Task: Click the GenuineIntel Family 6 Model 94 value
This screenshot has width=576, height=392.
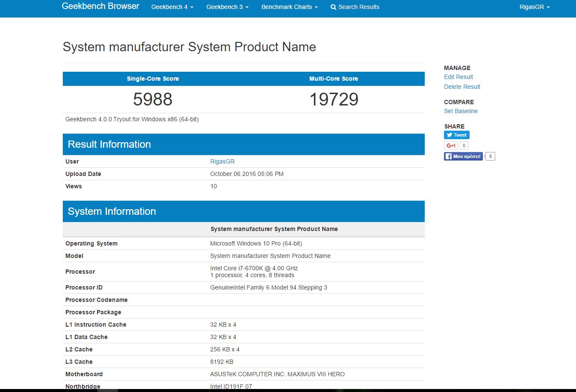Action: pos(269,287)
